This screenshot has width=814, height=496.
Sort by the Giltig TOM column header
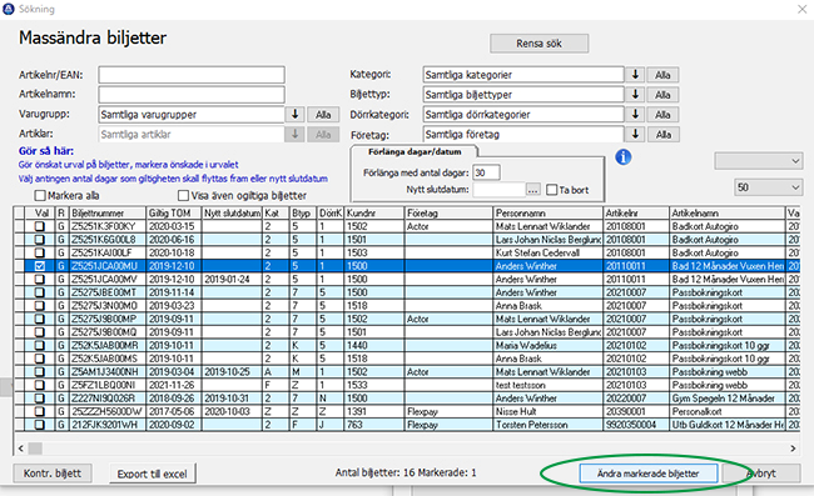pos(173,213)
